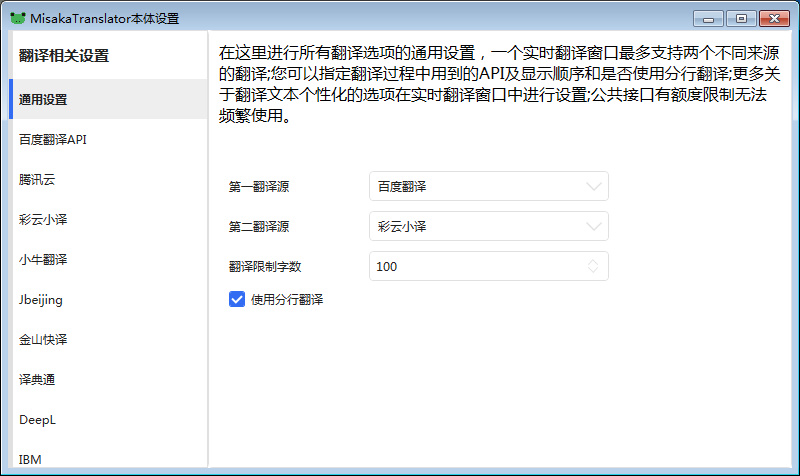
Task: Click the MisakaTranslator frog icon in title bar
Action: (x=17, y=18)
